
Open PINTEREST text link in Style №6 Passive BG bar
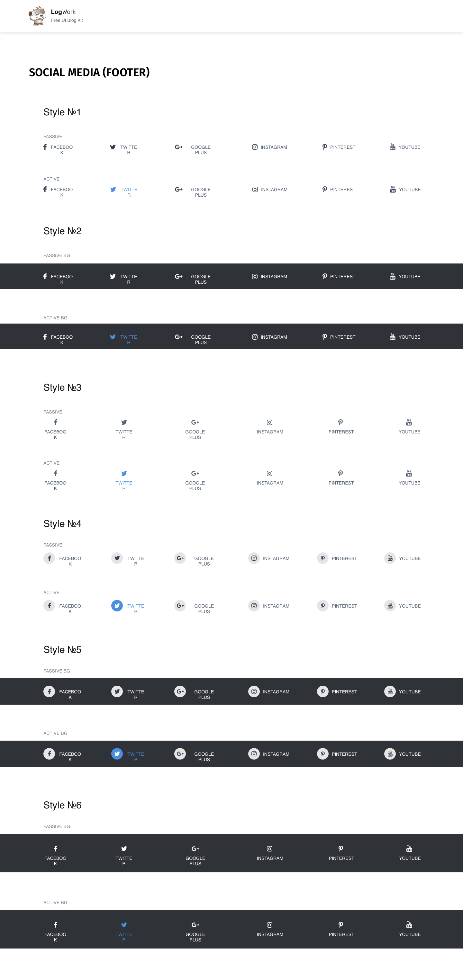point(341,858)
